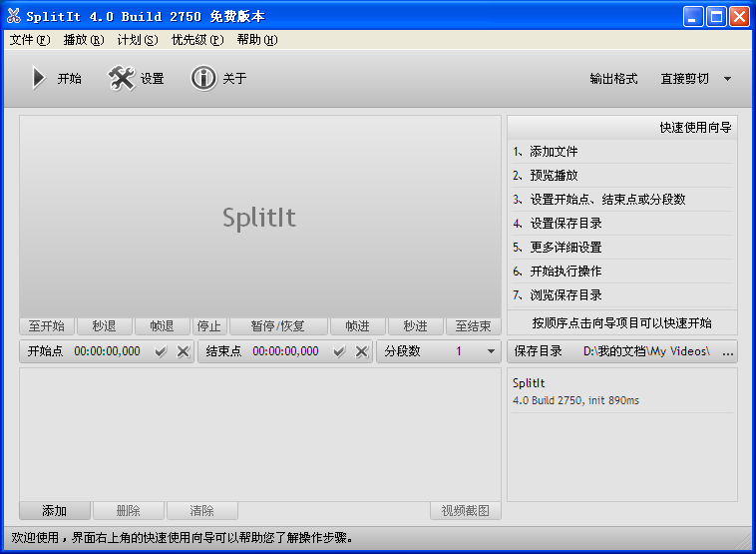Select wizard step 6、开始执行操作
Viewport: 756px width, 554px height.
tap(622, 272)
